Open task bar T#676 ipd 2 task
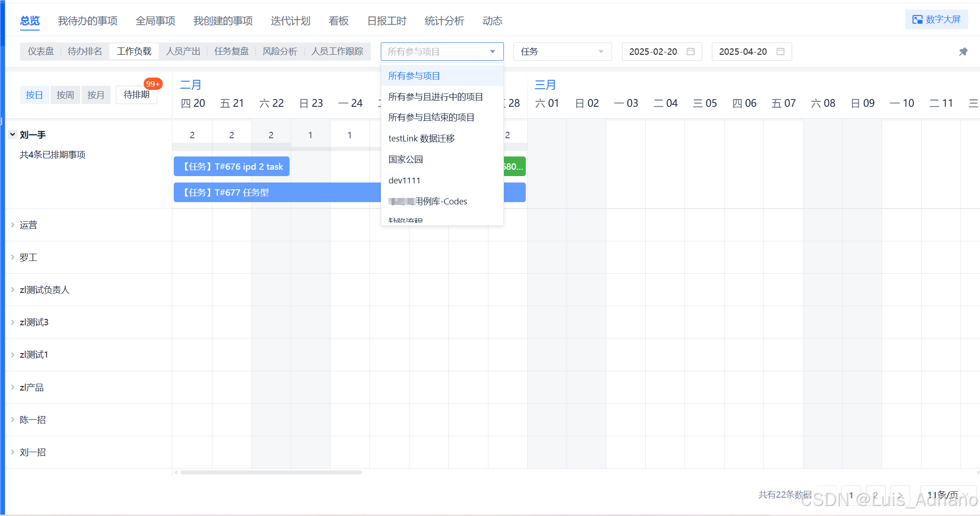Screen dimensions: 980x516 pos(232,167)
